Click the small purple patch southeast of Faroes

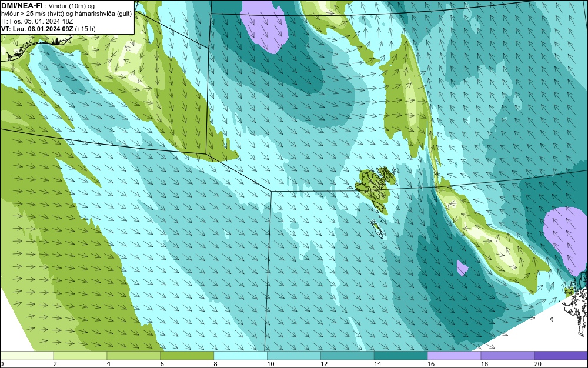462,268
